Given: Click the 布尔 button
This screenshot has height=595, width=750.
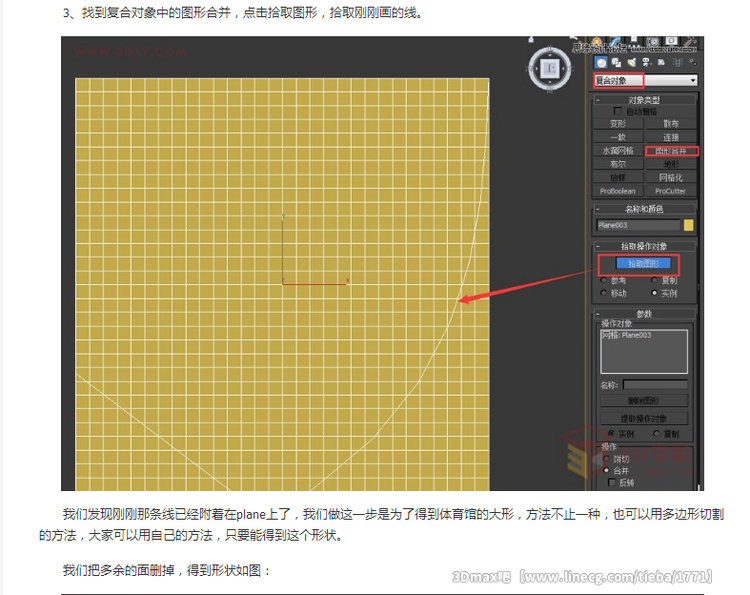Looking at the screenshot, I should coord(618,164).
